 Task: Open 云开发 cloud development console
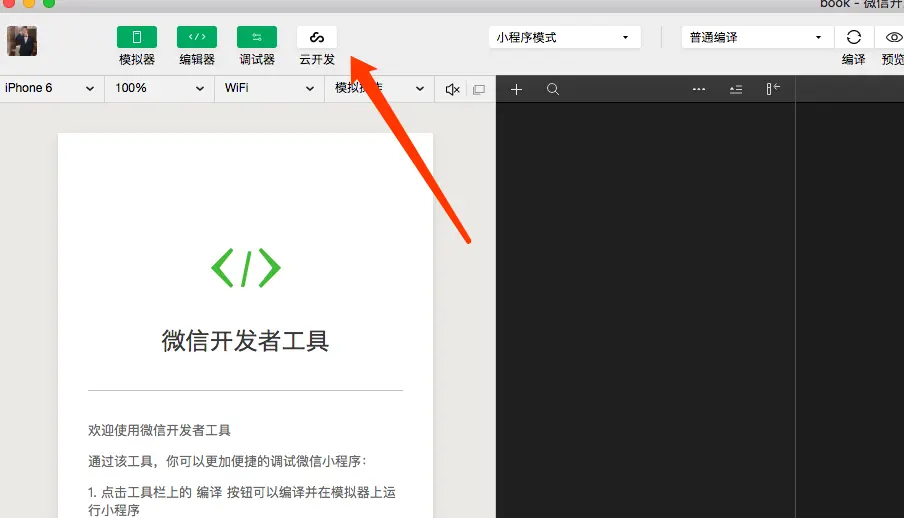click(317, 37)
